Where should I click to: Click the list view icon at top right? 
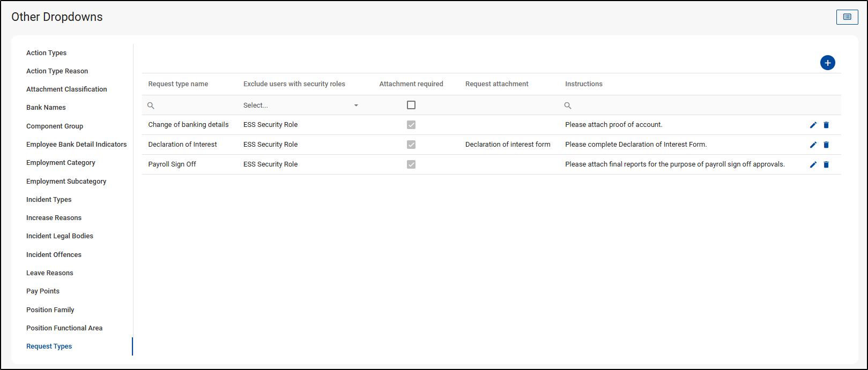click(x=847, y=17)
